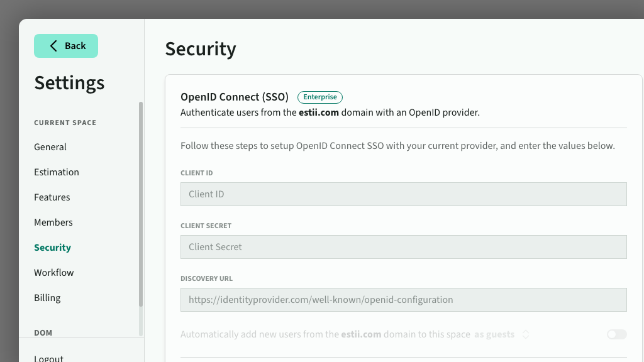The height and width of the screenshot is (362, 644).
Task: Go to Estimation settings
Action: (x=57, y=172)
